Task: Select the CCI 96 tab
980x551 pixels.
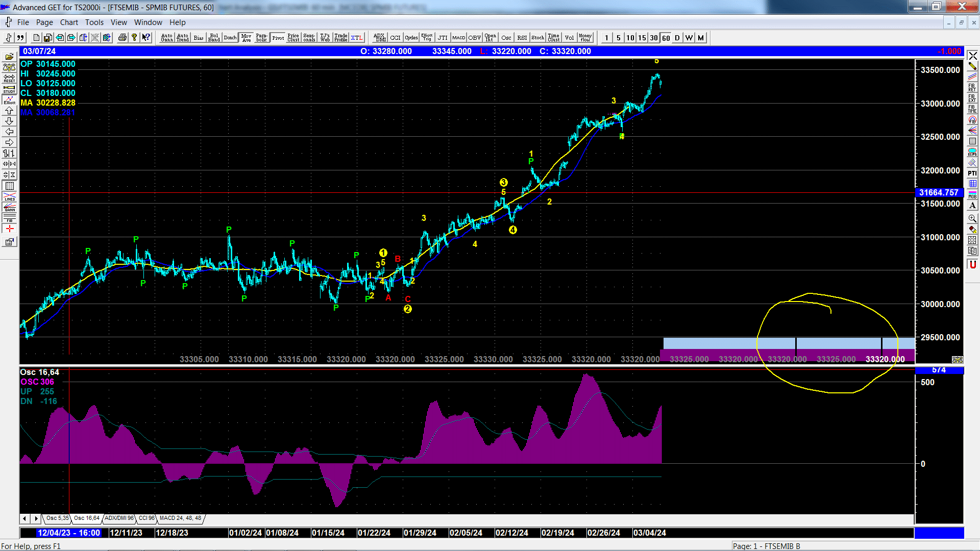Action: click(146, 518)
